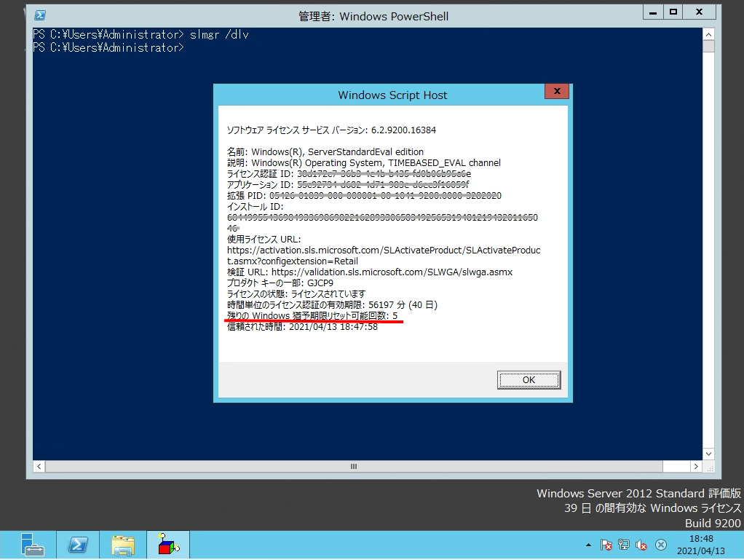This screenshot has height=560, width=744.
Task: Maximize the PowerShell window
Action: click(x=673, y=12)
